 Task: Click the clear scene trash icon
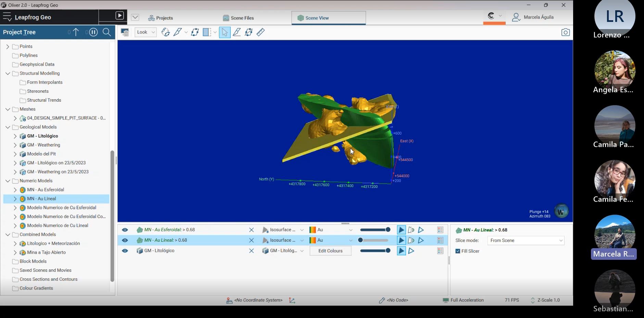click(125, 32)
